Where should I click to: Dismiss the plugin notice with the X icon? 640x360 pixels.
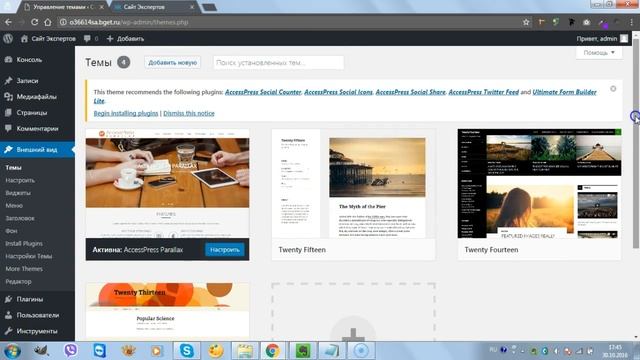(613, 89)
